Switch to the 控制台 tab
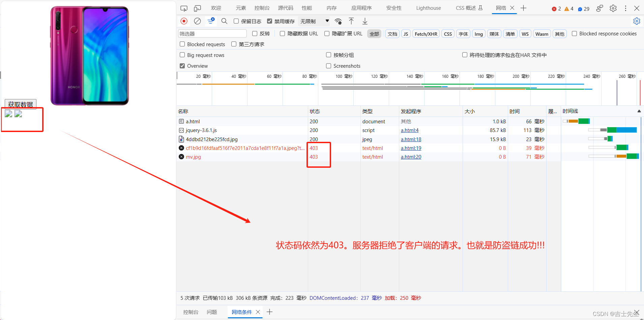 coord(262,8)
